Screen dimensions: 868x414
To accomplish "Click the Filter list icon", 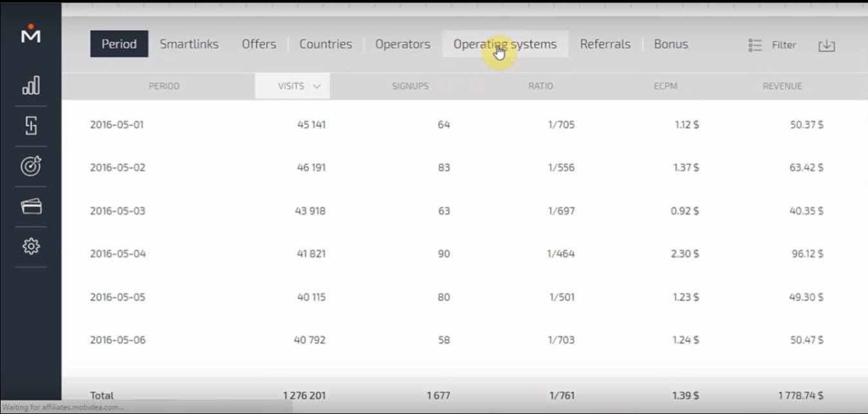I will 755,45.
